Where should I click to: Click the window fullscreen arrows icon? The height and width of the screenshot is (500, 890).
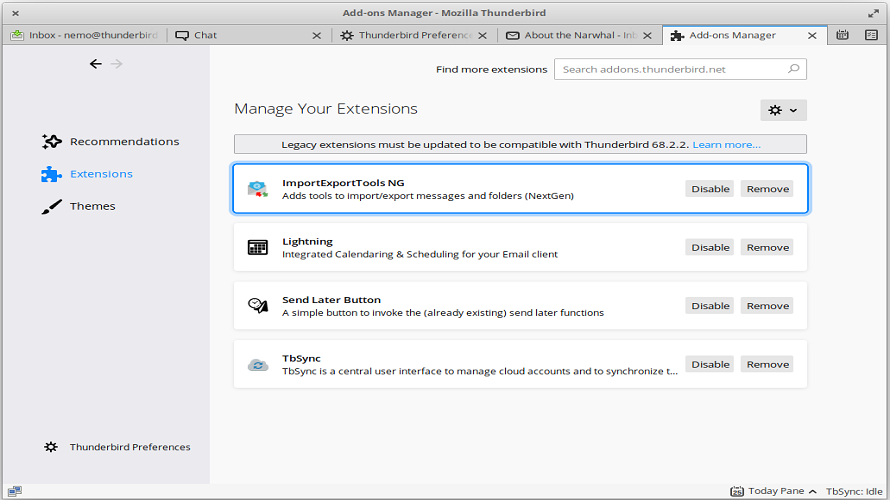point(873,13)
